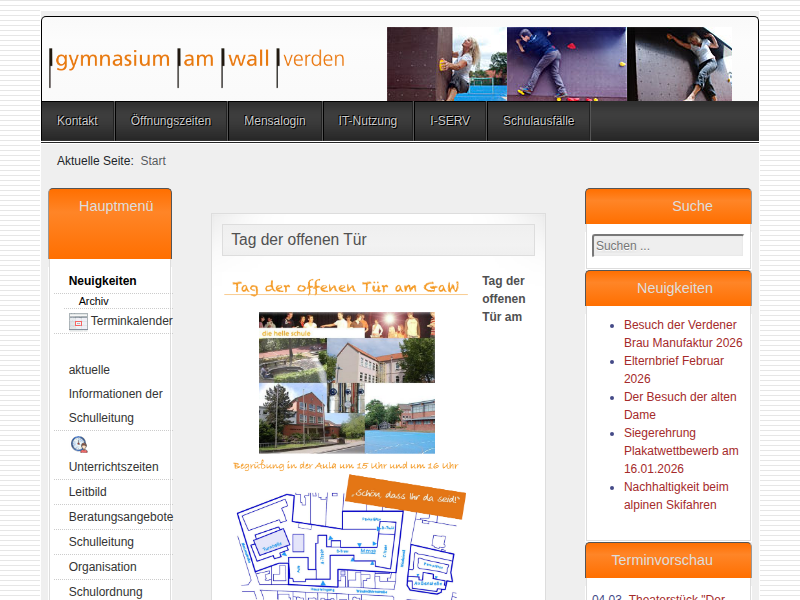Click the clock icon above Unterrichtszeiten

coord(79,444)
